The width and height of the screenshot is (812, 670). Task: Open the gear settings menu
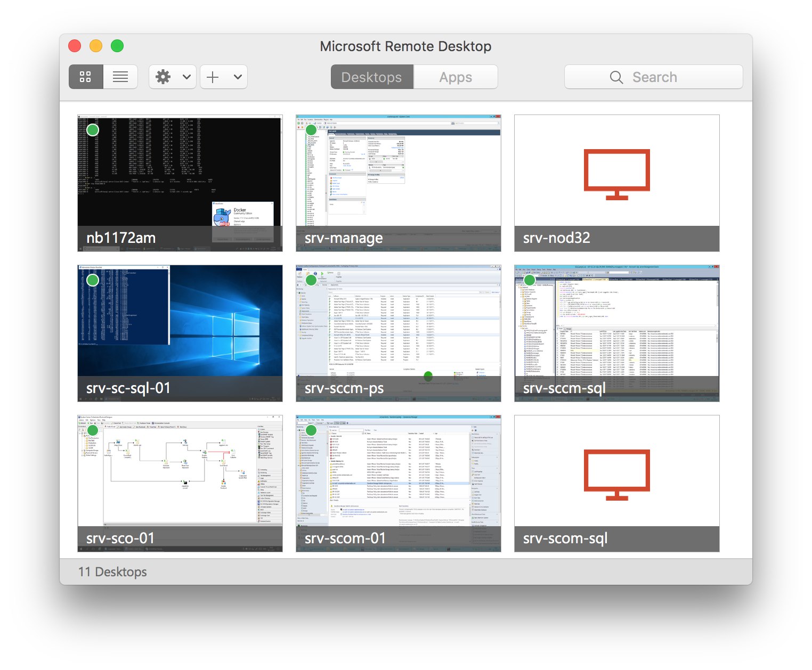[x=163, y=77]
